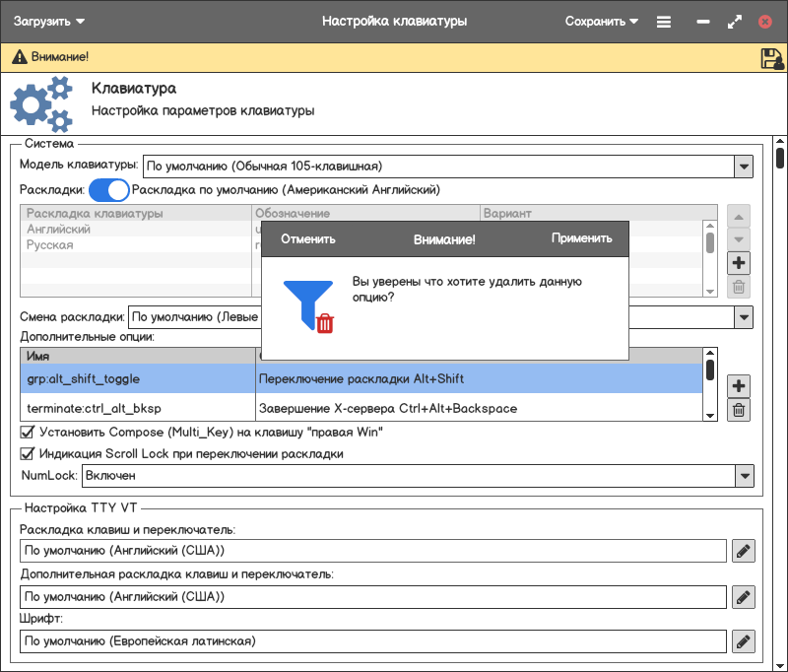
Task: Open the hamburger menu in title bar
Action: [664, 22]
